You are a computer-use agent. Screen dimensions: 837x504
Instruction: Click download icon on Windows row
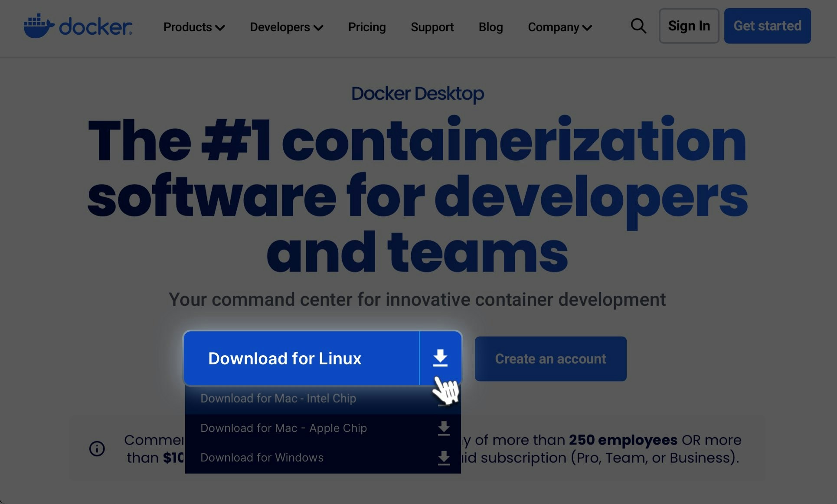point(443,458)
